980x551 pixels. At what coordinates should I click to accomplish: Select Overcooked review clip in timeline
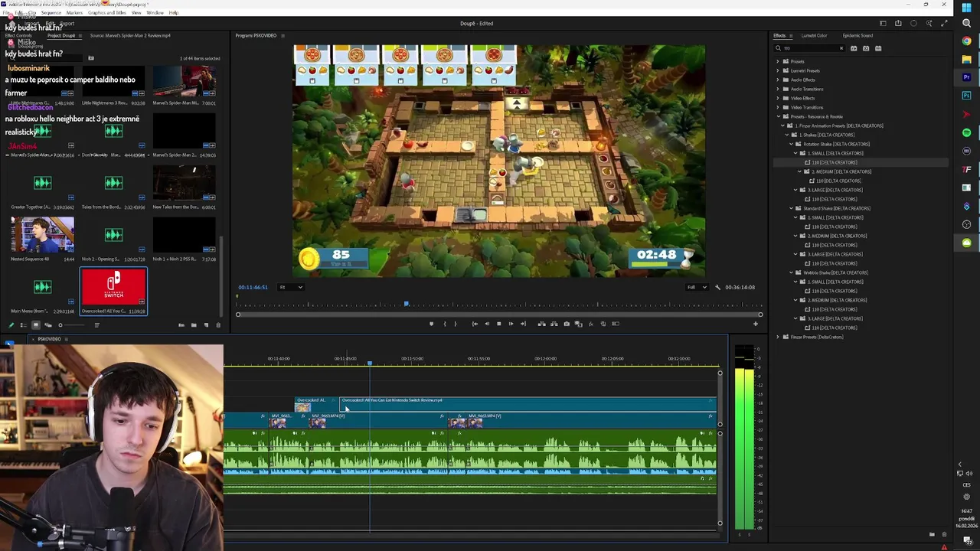point(527,403)
